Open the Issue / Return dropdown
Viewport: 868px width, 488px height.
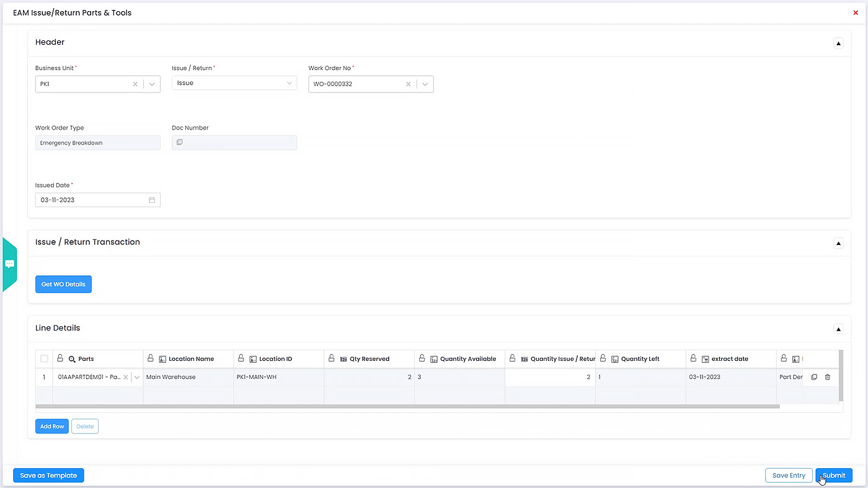click(x=289, y=83)
